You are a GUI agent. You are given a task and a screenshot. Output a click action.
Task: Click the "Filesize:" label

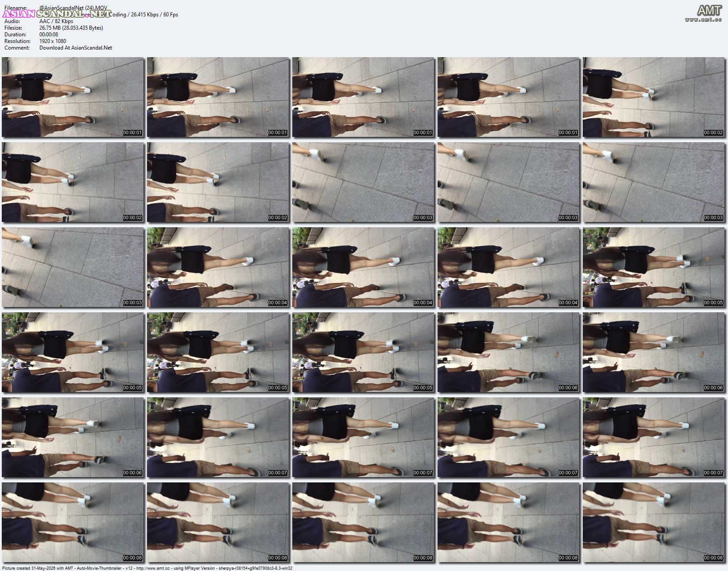tap(14, 28)
